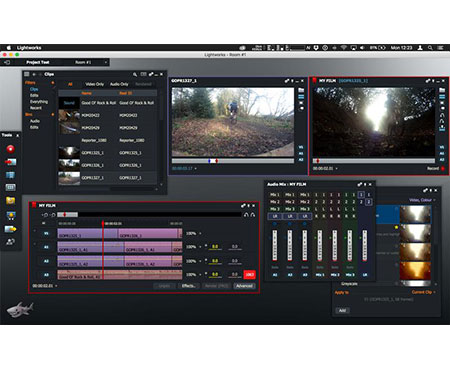Screen dimensions: 450x370
Task: Select the GOPR1325_1 clip thumbnail in Clips list
Action: (x=69, y=153)
